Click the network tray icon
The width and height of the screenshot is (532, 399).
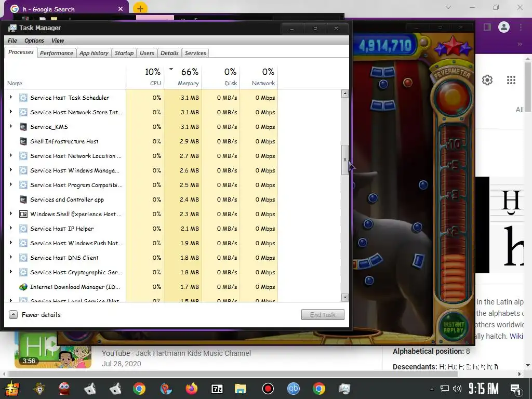[x=445, y=389]
